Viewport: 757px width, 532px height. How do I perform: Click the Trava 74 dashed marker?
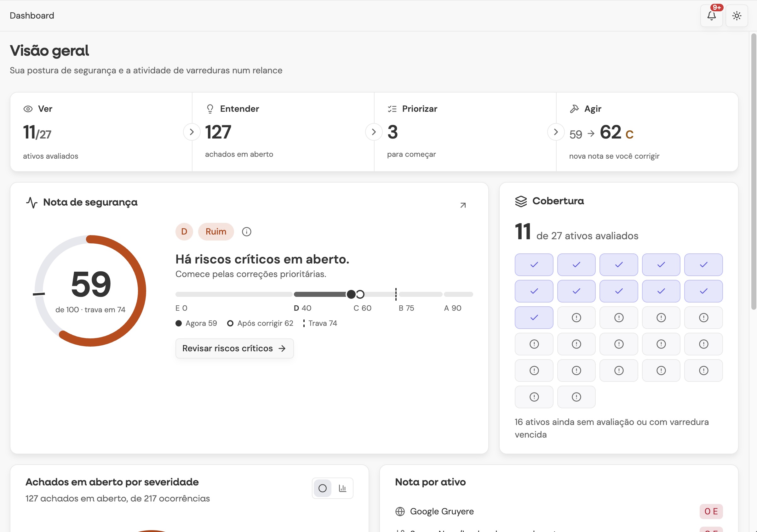tap(396, 294)
